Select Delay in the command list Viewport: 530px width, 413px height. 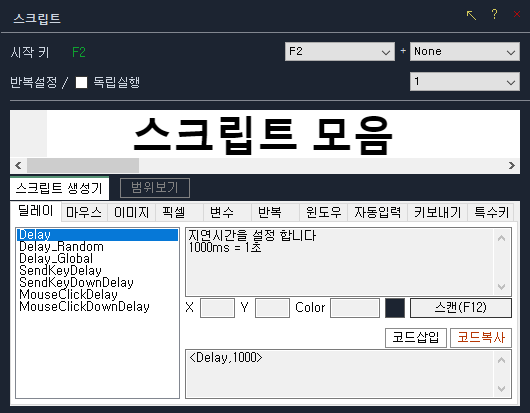[x=97, y=235]
